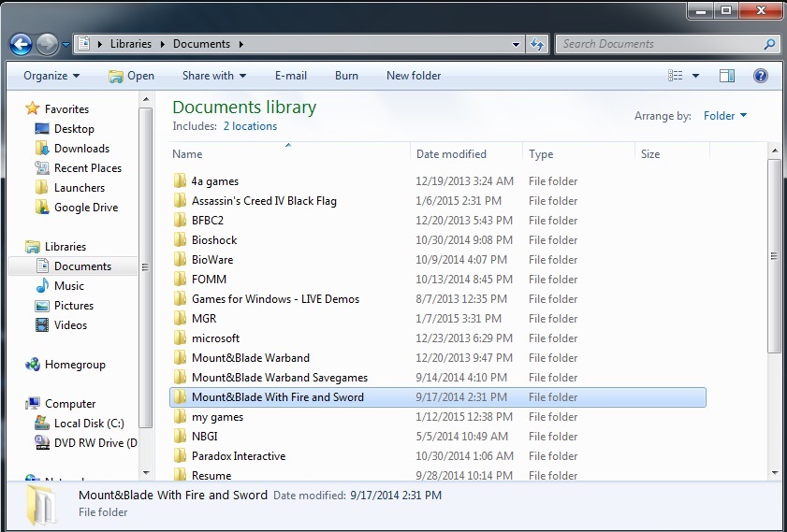
Task: Click the Open toolbar button
Action: tap(131, 76)
